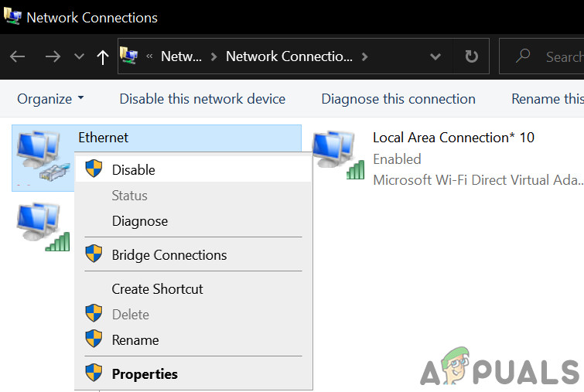Expand the address bar history dropdown
584x392 pixels.
coord(435,56)
